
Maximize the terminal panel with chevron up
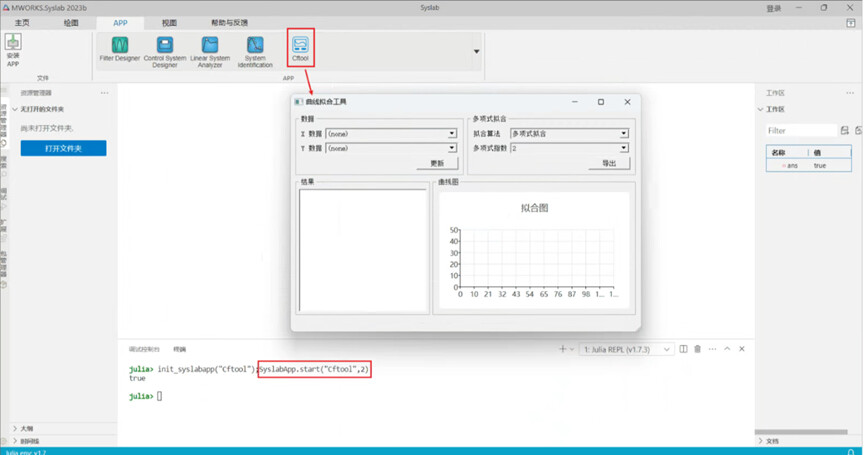click(727, 349)
